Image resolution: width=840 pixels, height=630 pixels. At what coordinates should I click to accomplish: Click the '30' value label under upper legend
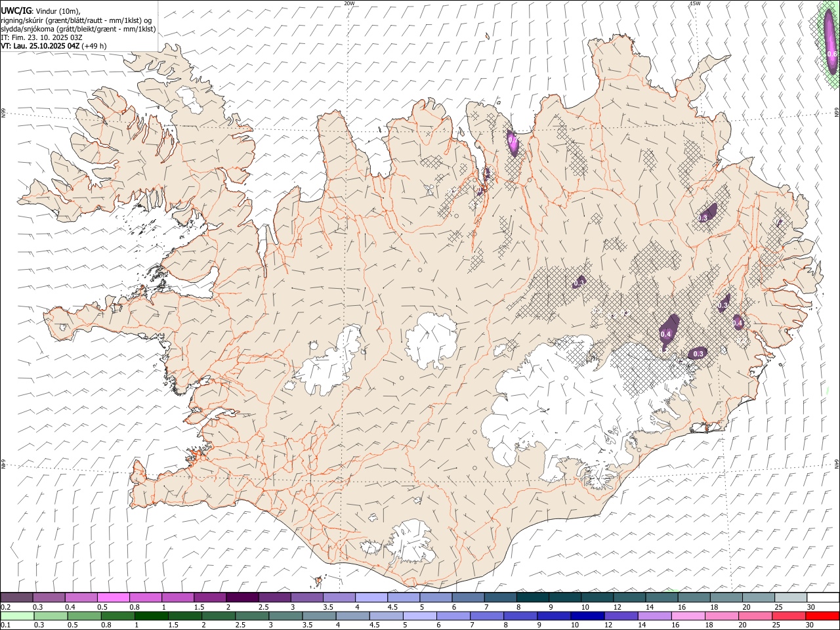click(811, 607)
